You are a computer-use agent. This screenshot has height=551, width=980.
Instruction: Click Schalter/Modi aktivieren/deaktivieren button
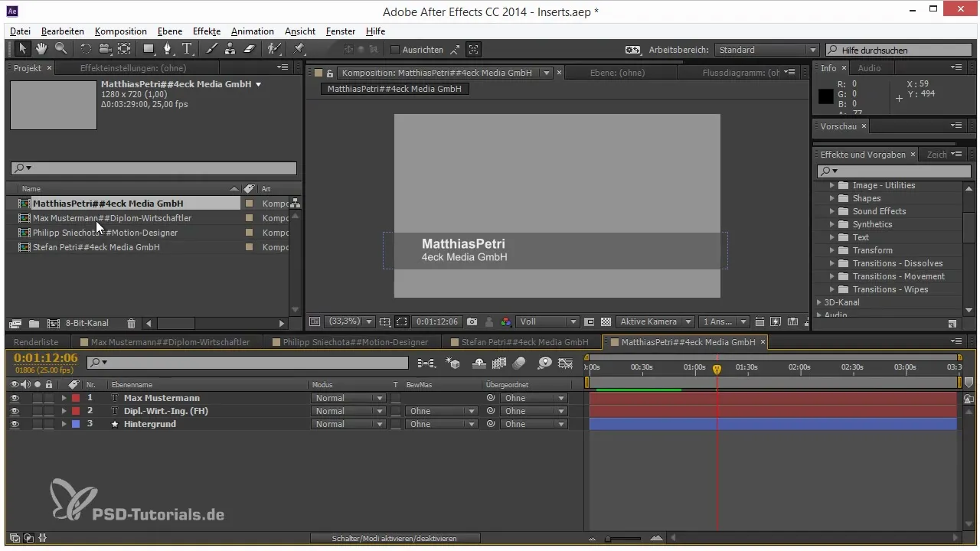pos(394,539)
